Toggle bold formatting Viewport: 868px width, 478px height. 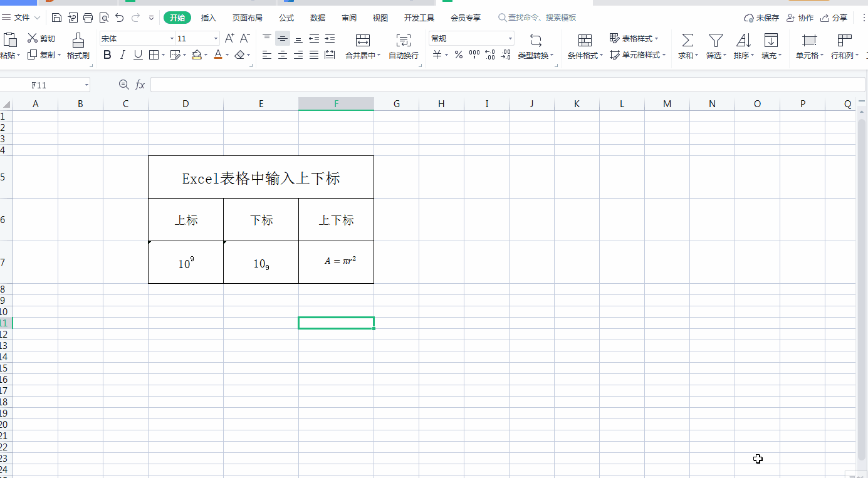[x=107, y=55]
